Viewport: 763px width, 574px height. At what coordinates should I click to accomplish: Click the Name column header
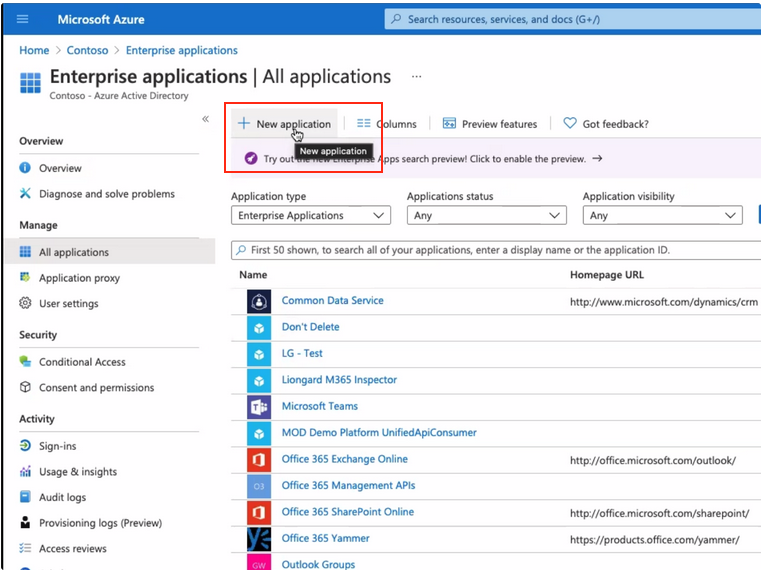point(253,275)
